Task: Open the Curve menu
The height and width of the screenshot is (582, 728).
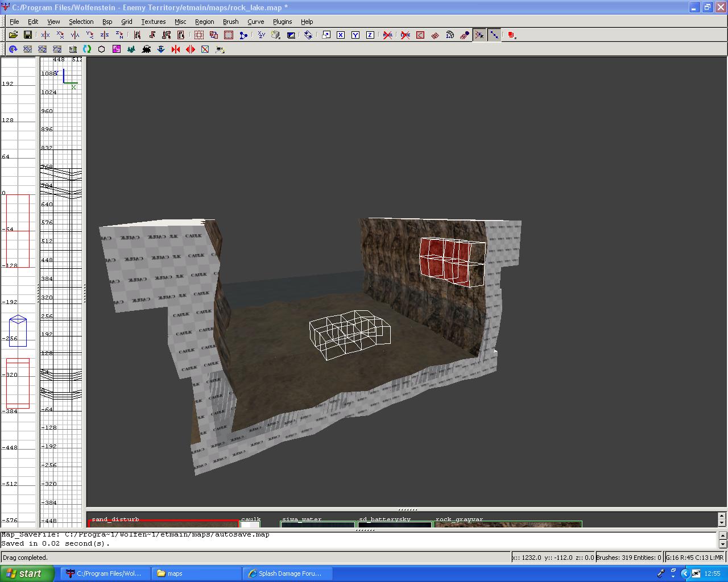Action: 256,22
